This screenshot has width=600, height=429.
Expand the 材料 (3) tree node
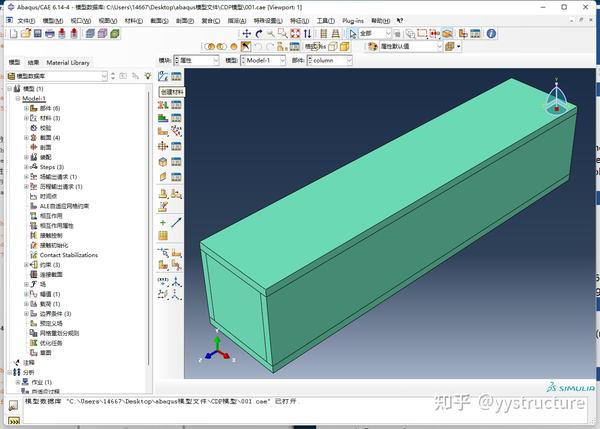[x=26, y=118]
